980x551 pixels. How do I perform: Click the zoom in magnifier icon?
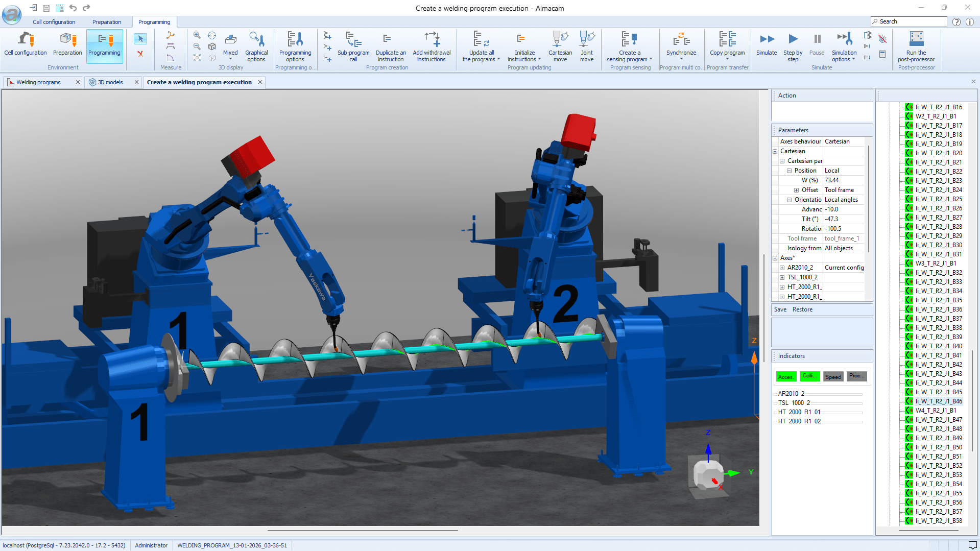197,35
